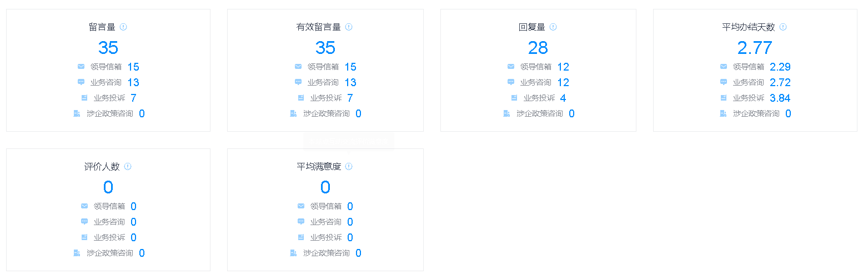Click the 2.77 average in 平均办结天数 card
This screenshot has height=274, width=868.
[x=755, y=48]
